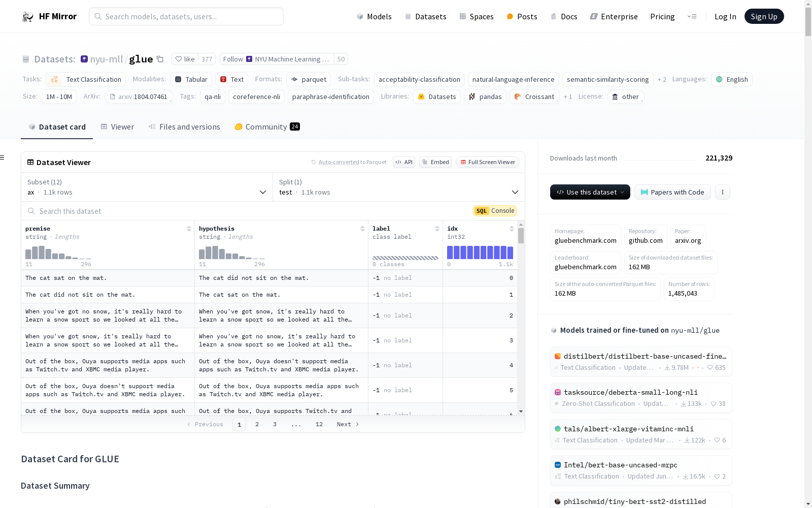This screenshot has width=812, height=508.
Task: Select the parquet format tag
Action: pos(309,79)
